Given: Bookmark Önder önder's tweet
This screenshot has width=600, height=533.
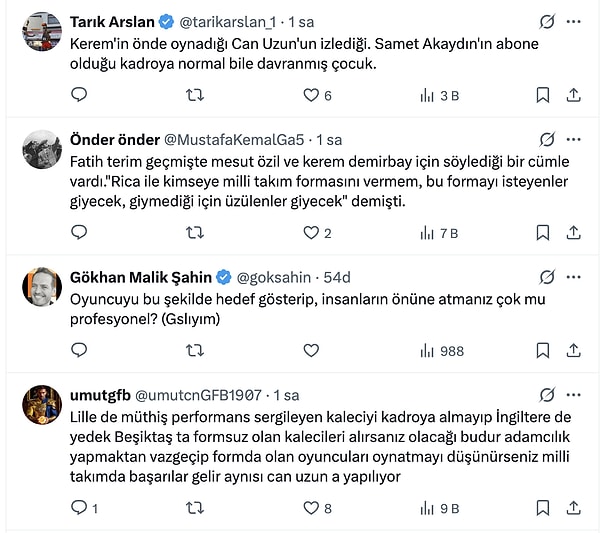Looking at the screenshot, I should tap(542, 233).
